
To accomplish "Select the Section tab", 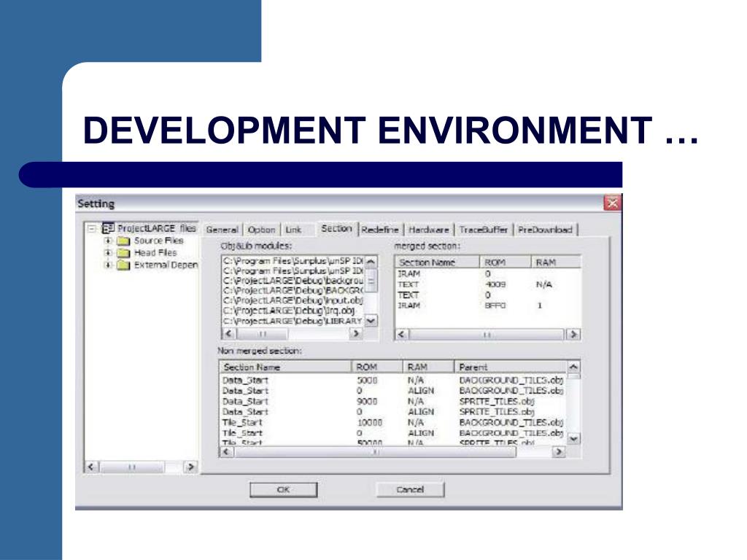I will (336, 228).
